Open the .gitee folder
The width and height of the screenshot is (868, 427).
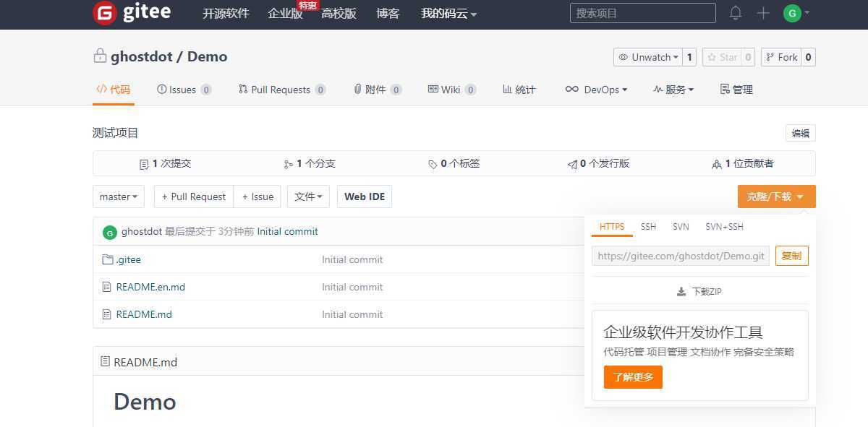(129, 259)
